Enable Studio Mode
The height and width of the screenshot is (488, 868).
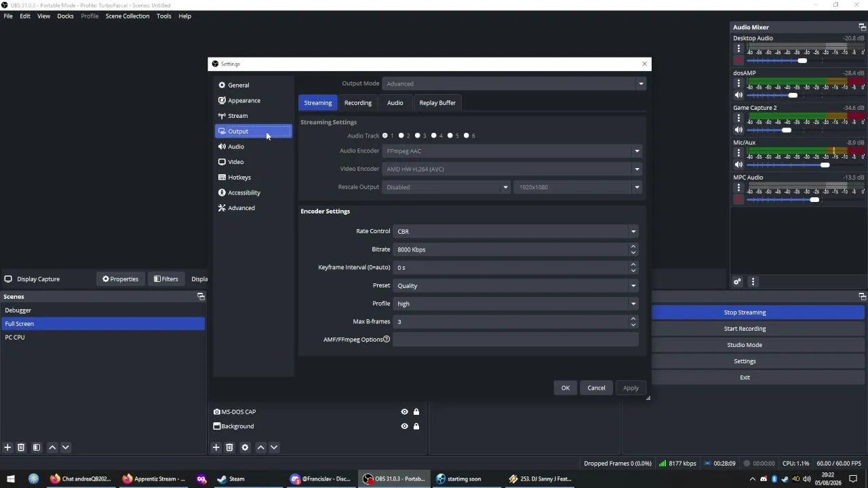coord(745,345)
